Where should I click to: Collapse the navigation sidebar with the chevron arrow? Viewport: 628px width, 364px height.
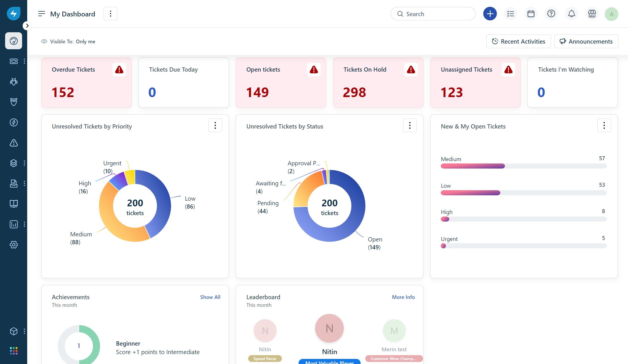tap(27, 25)
